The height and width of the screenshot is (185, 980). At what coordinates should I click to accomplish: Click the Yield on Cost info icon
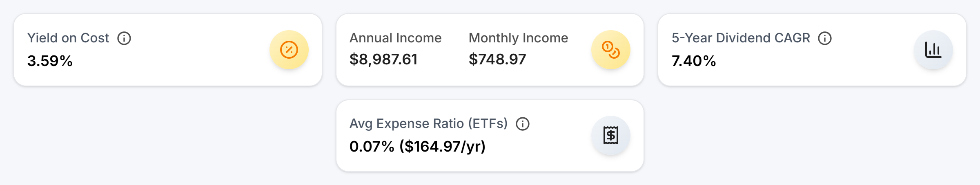124,38
